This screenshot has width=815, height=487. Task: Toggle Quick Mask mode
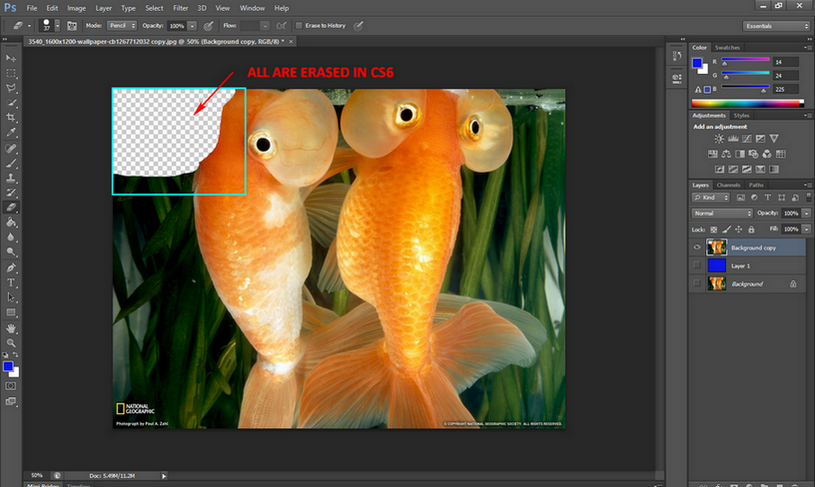(11, 386)
